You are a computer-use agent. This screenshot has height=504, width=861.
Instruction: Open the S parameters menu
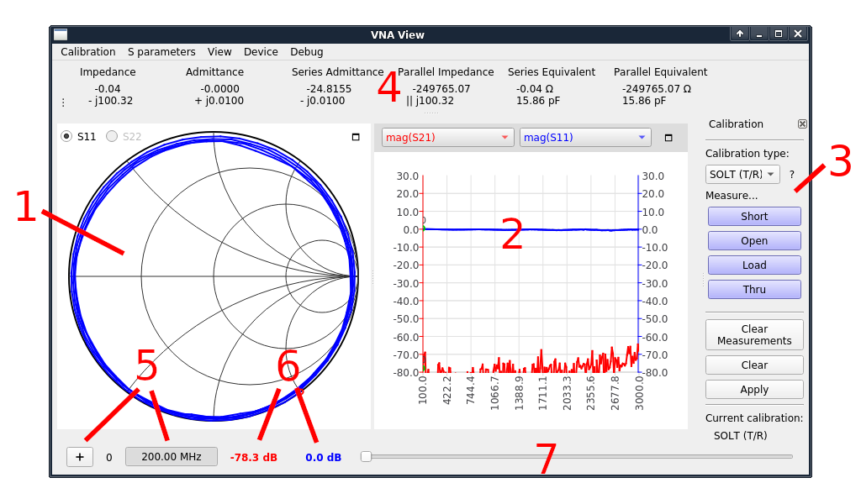point(161,52)
